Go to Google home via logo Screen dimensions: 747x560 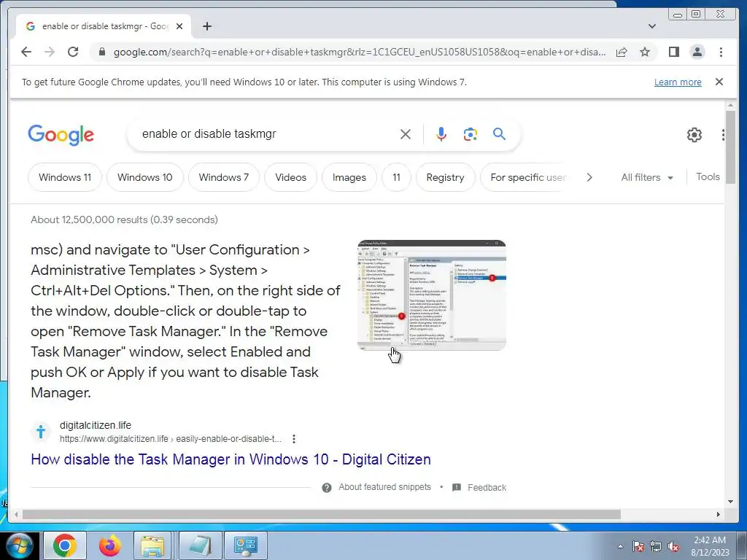61,135
